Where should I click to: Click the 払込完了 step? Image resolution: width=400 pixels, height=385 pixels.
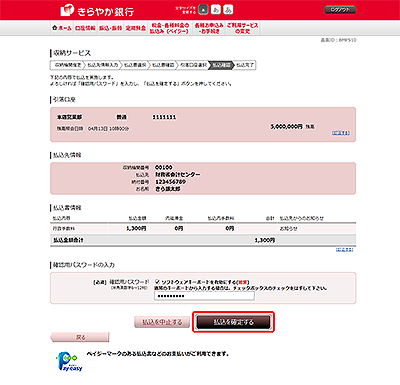[x=245, y=65]
